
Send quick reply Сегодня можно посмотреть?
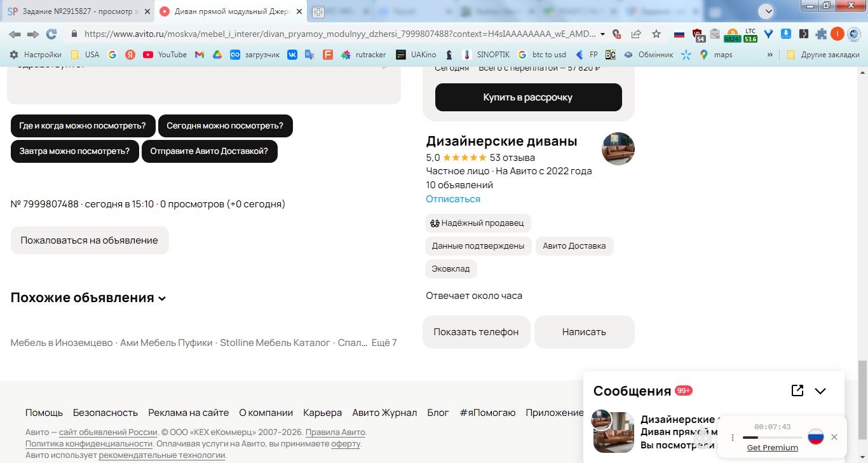tap(225, 126)
